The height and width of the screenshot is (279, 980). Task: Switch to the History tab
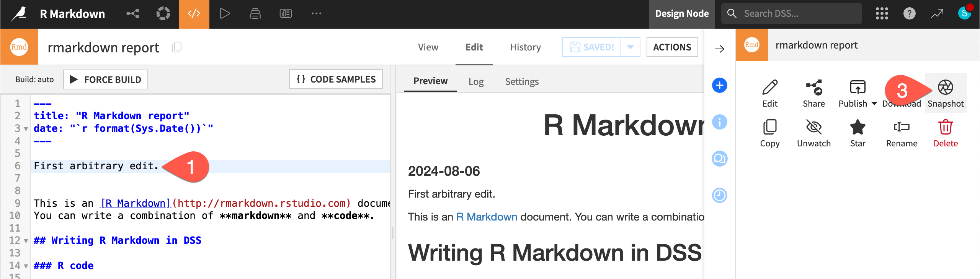[x=525, y=47]
